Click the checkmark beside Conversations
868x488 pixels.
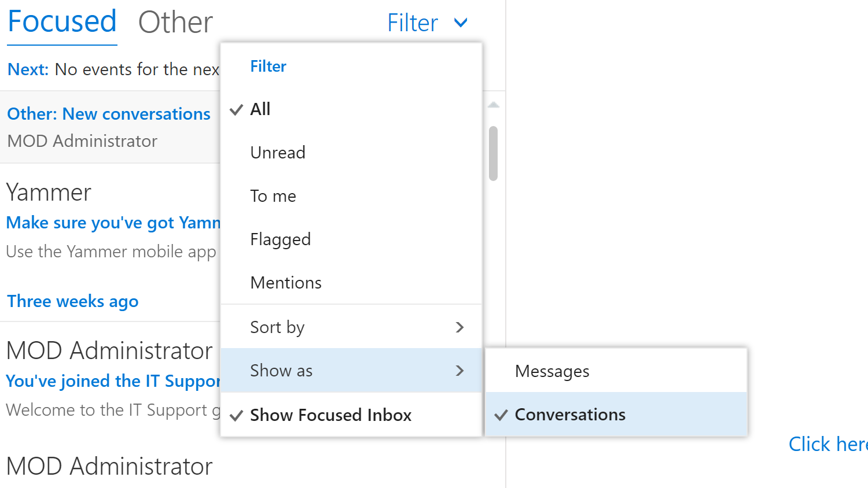501,415
